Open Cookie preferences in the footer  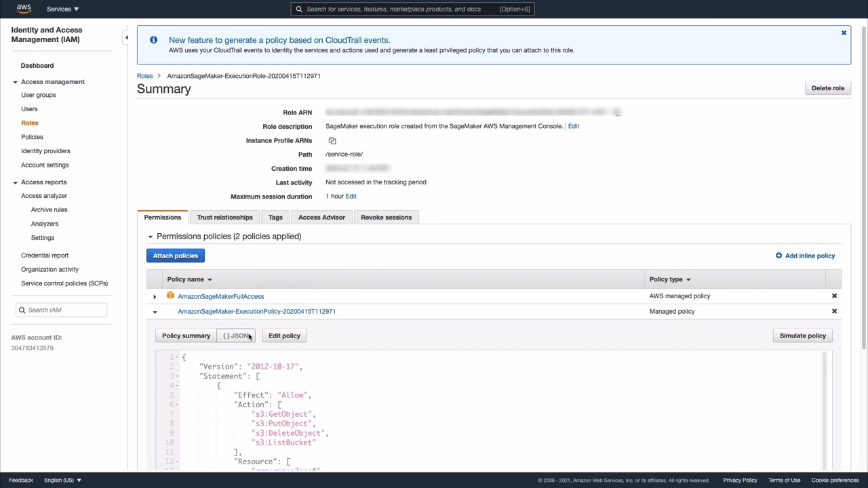[835, 481]
